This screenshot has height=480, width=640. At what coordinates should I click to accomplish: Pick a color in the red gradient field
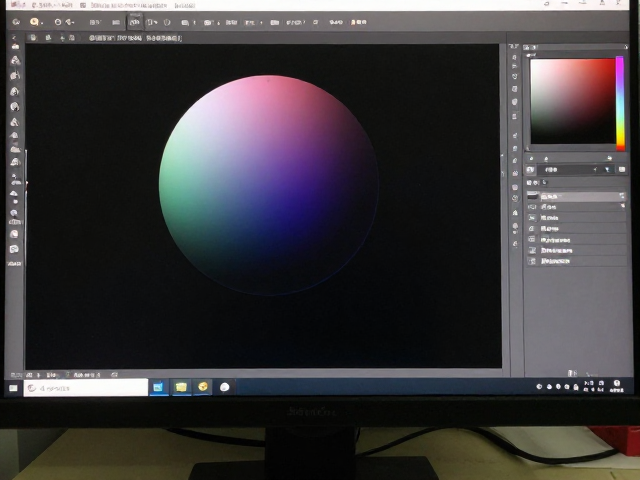(x=573, y=101)
